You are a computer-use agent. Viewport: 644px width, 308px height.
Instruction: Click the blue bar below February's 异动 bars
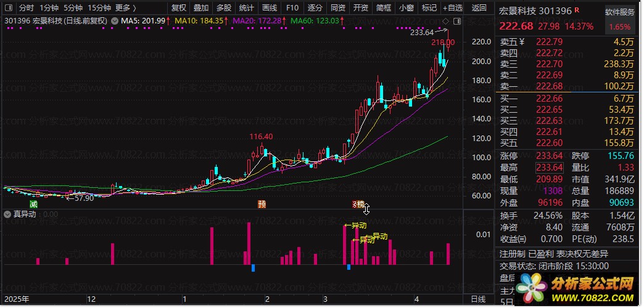(253, 268)
